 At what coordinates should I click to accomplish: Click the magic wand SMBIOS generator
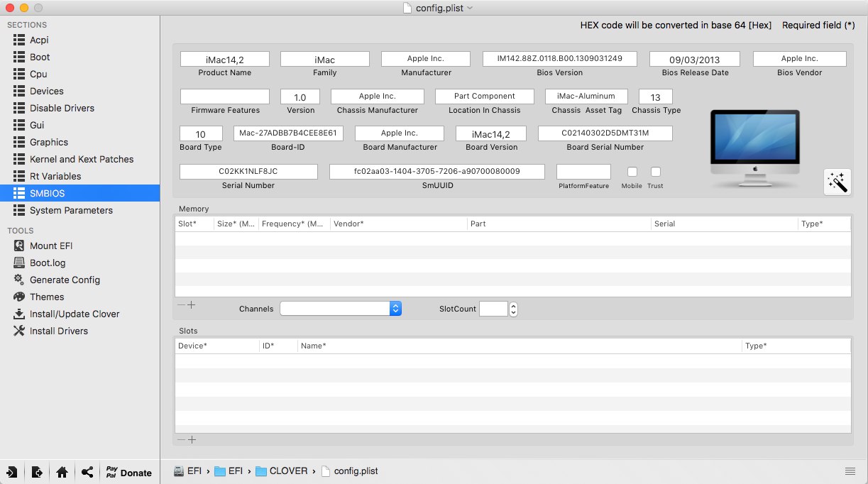tap(837, 182)
